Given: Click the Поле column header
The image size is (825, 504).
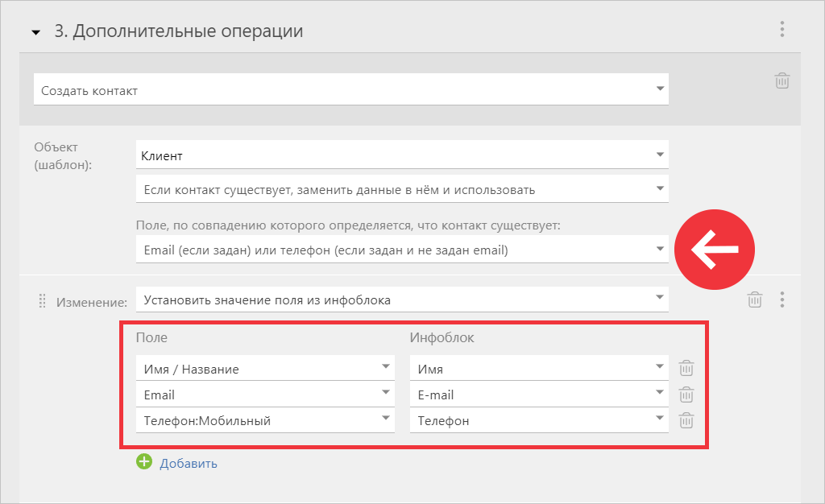Looking at the screenshot, I should pyautogui.click(x=151, y=337).
